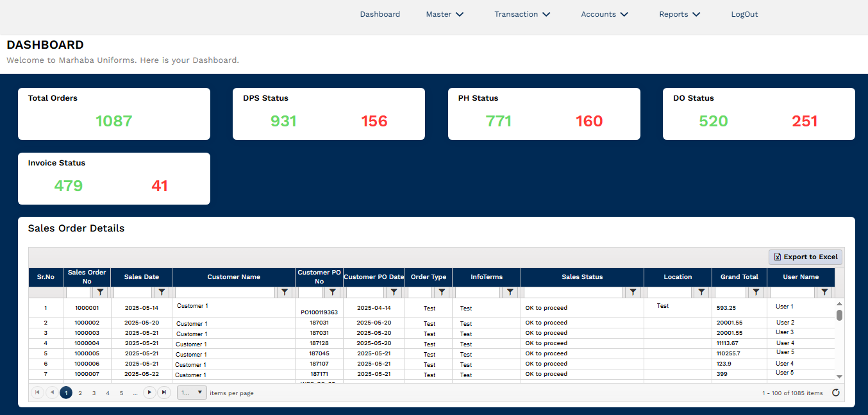Click Location filter input
The image size is (868, 415).
pos(670,292)
